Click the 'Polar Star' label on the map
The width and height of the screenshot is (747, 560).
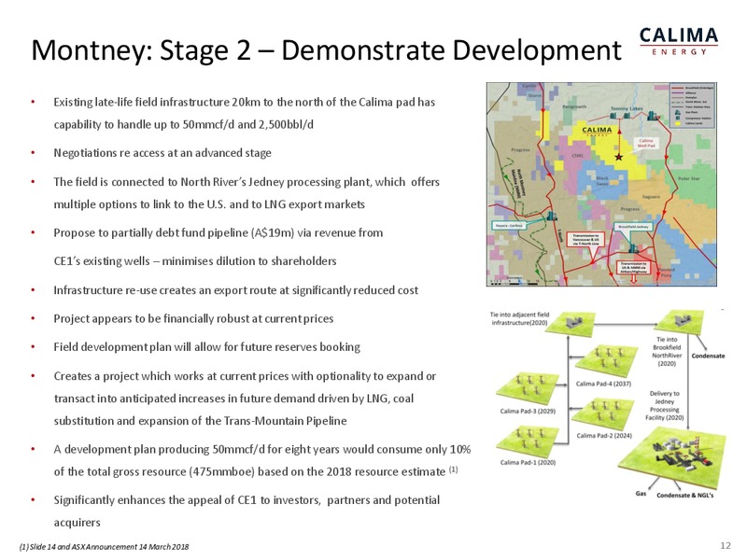tap(689, 178)
